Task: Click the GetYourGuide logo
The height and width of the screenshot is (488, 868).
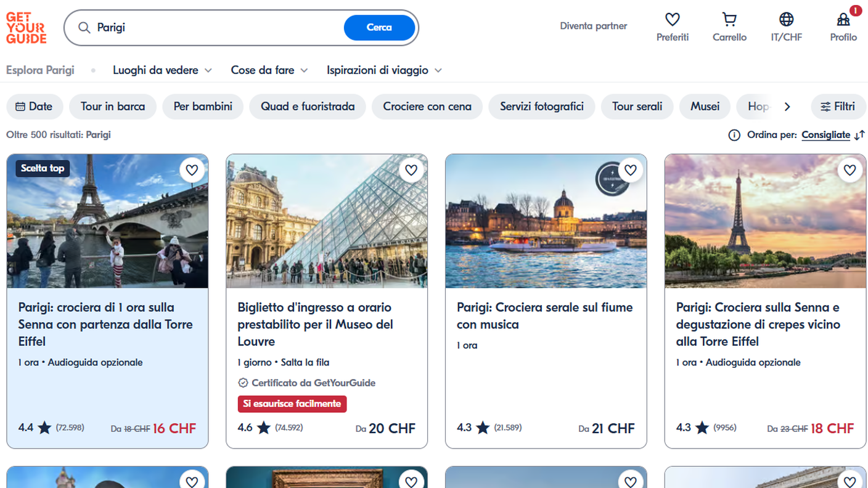Action: coord(27,28)
